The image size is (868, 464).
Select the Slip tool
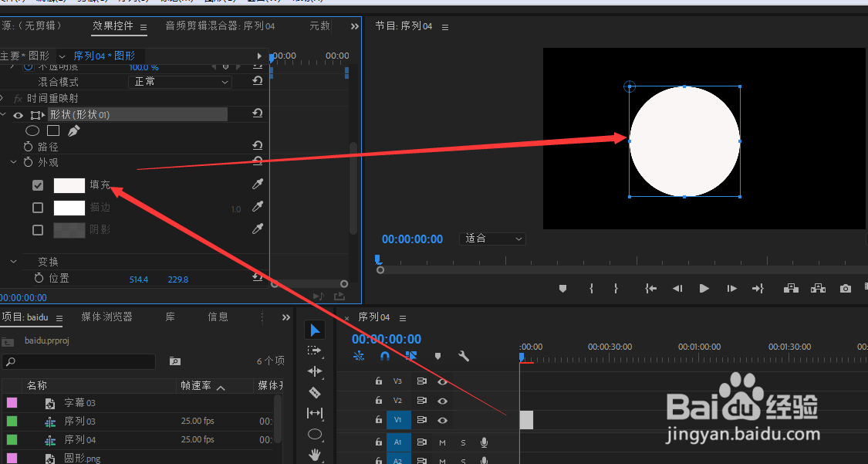coord(315,413)
